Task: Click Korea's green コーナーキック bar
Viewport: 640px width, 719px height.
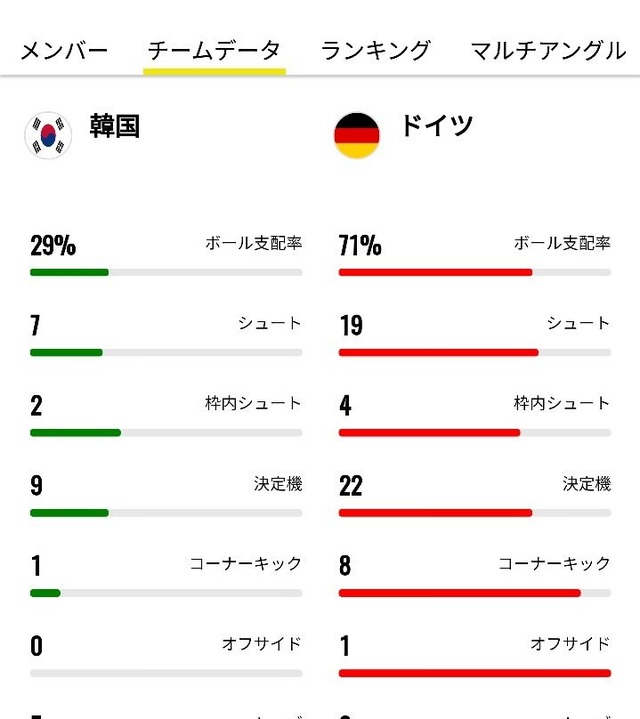Action: pos(45,593)
